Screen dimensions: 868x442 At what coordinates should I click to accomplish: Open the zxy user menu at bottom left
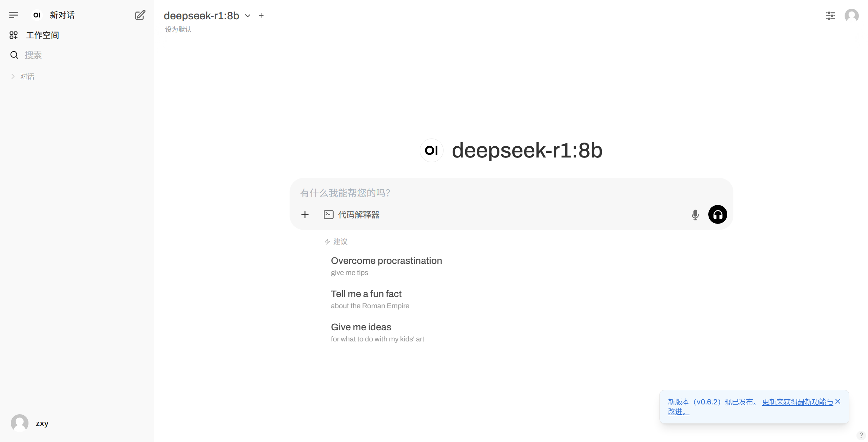coord(31,423)
